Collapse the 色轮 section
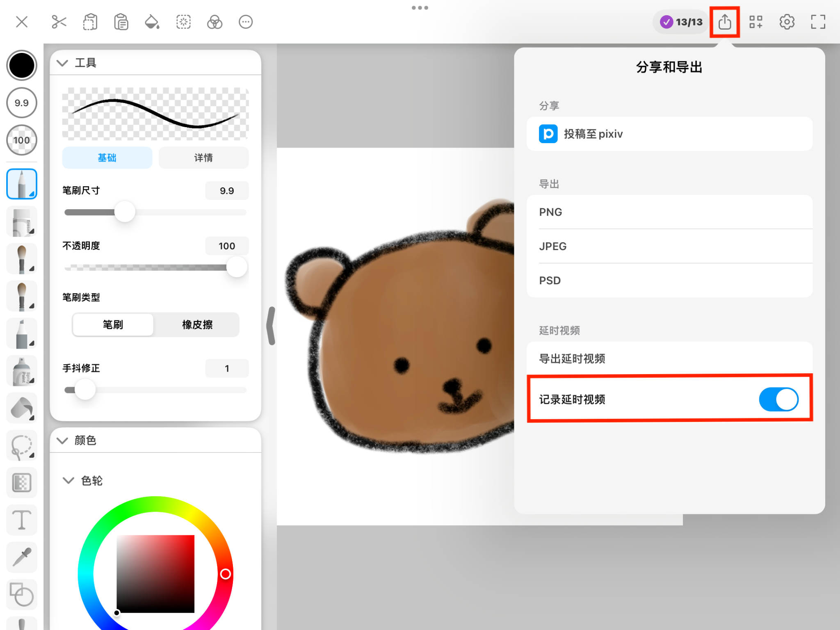Screen dimensions: 840x630 point(68,480)
